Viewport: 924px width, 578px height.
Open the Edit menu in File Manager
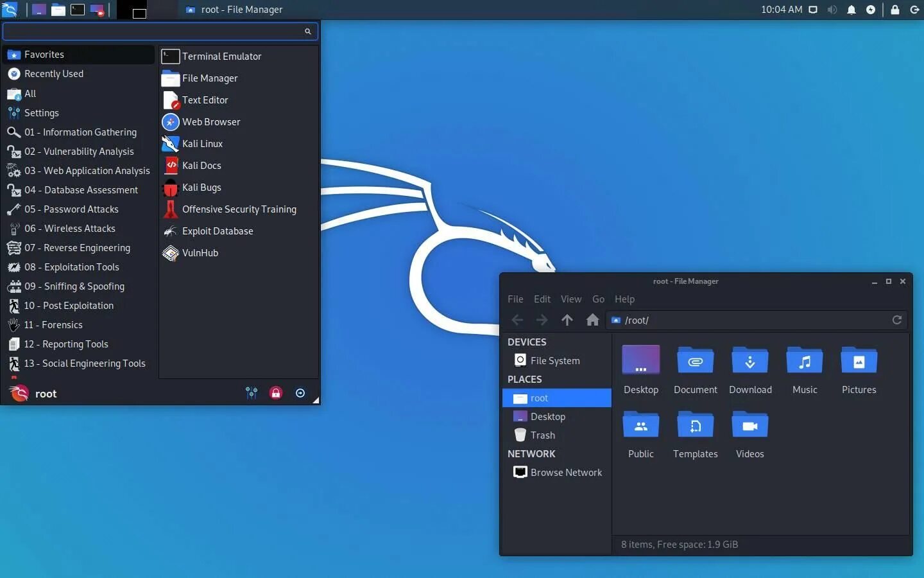point(542,299)
